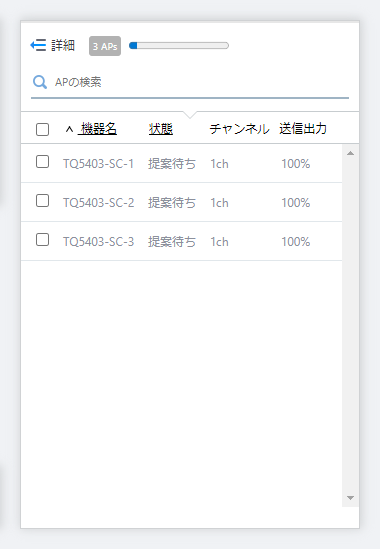Click the magnifier search icon

[x=40, y=82]
